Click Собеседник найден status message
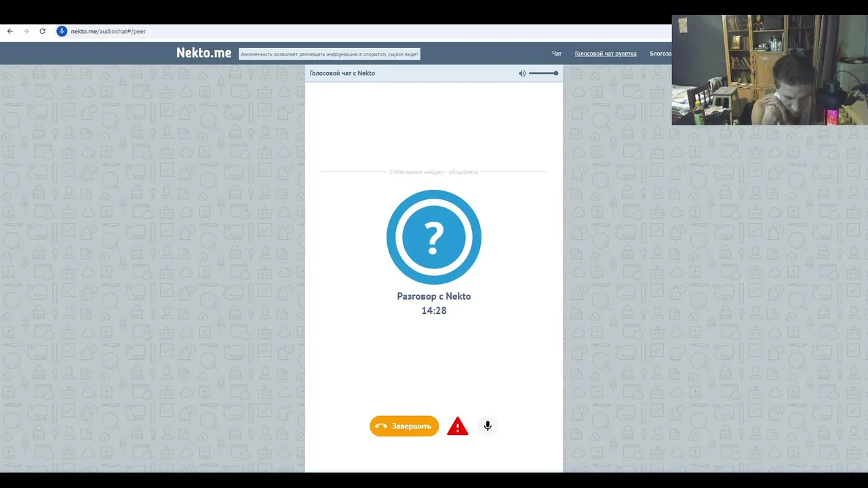The height and width of the screenshot is (488, 868). (434, 172)
